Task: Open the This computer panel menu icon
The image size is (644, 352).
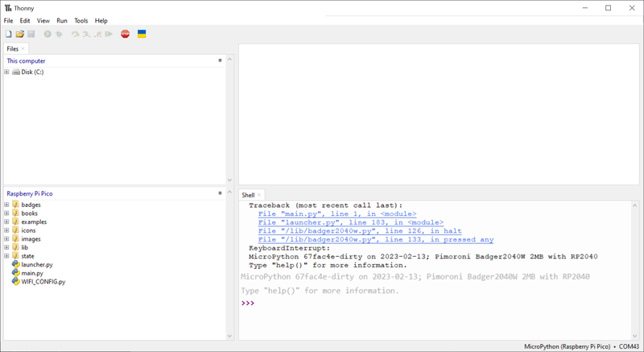Action: pyautogui.click(x=220, y=60)
